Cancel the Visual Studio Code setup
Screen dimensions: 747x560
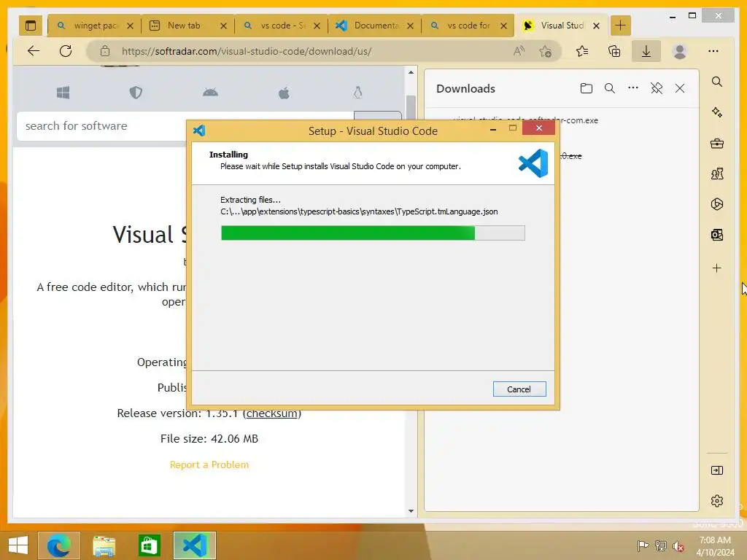(x=519, y=389)
